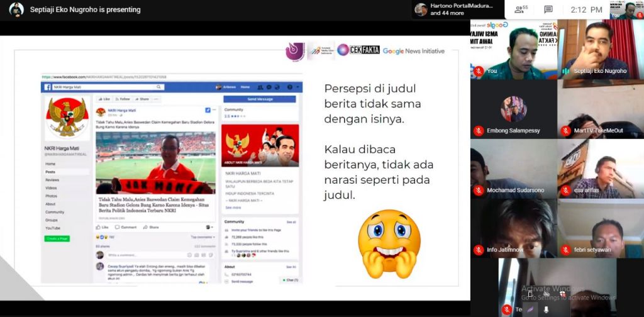Viewport: 644px width, 317px height.
Task: Click the muted mic icon on the bottom participant tile
Action: pyautogui.click(x=507, y=309)
